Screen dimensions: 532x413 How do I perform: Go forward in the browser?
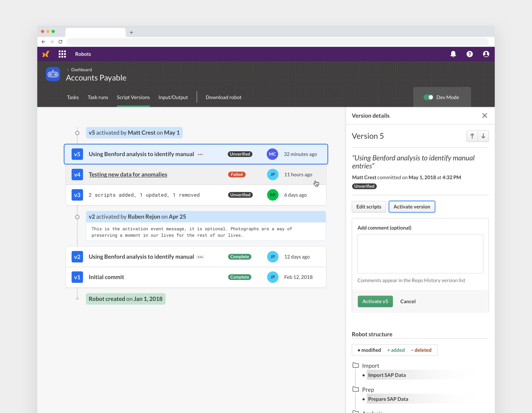52,42
